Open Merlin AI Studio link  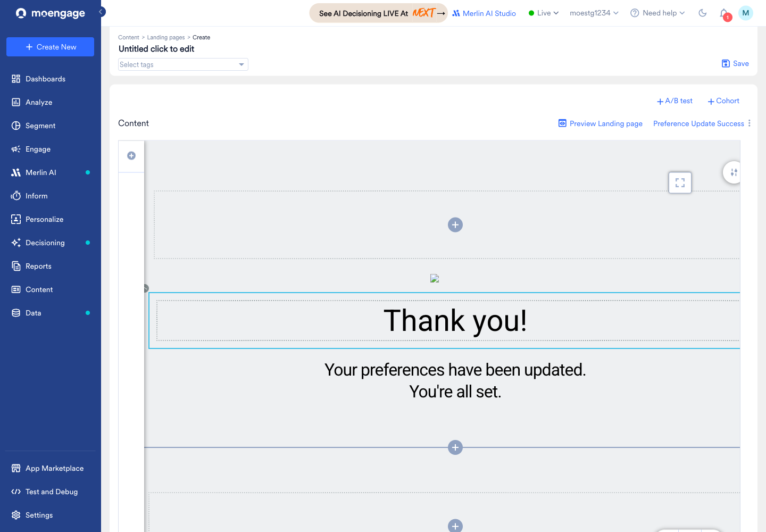pyautogui.click(x=484, y=13)
